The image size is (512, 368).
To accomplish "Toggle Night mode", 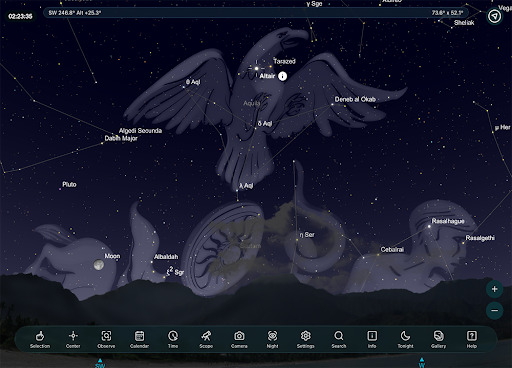I will pyautogui.click(x=272, y=339).
